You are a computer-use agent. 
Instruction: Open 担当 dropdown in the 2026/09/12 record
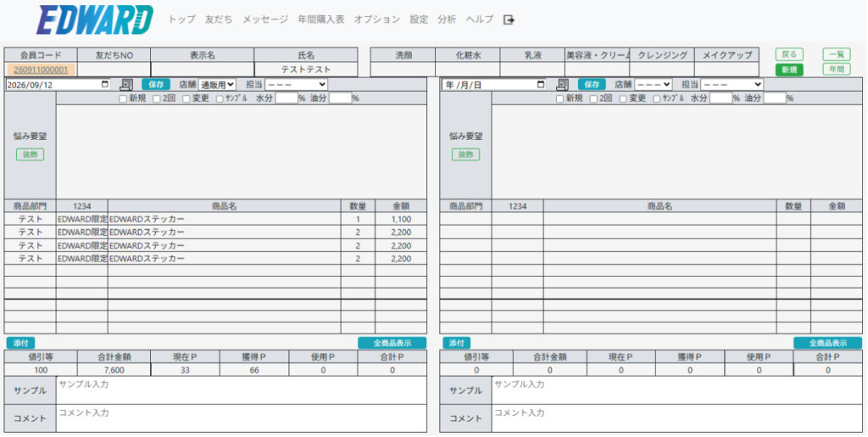296,85
